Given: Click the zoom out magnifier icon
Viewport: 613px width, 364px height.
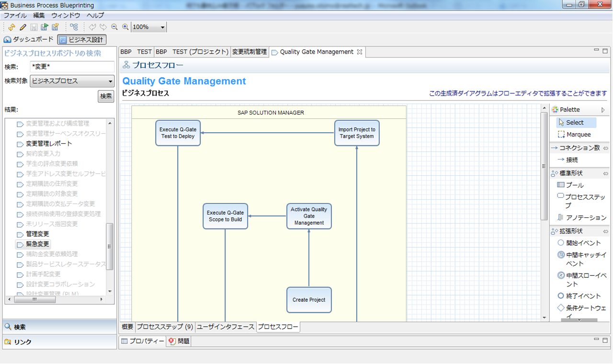Looking at the screenshot, I should coord(114,27).
